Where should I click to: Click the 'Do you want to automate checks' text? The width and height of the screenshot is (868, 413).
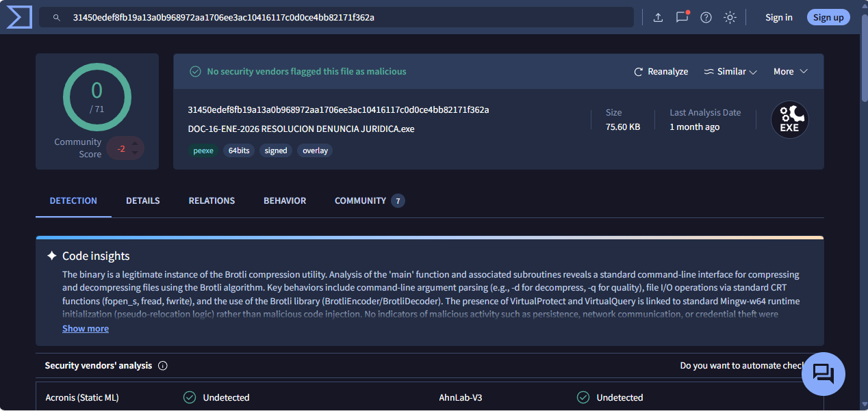741,365
